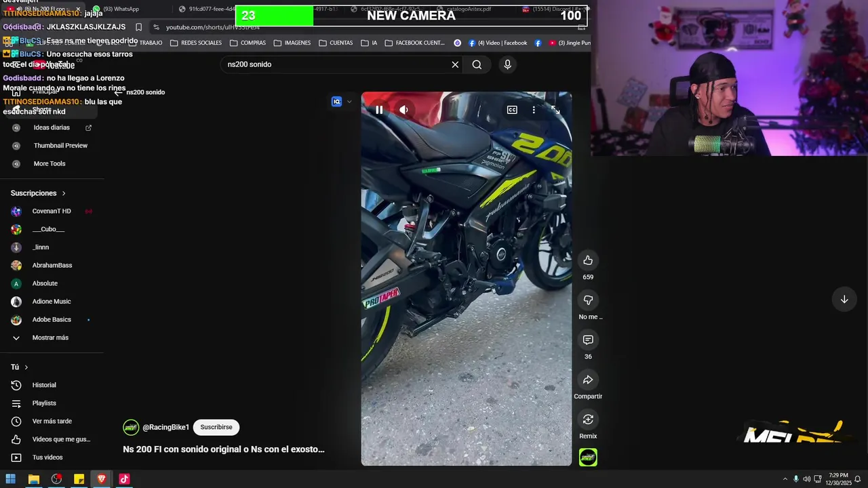Open the COMPRAS bookmarks folder
Viewport: 868px width, 488px height.
(x=248, y=43)
